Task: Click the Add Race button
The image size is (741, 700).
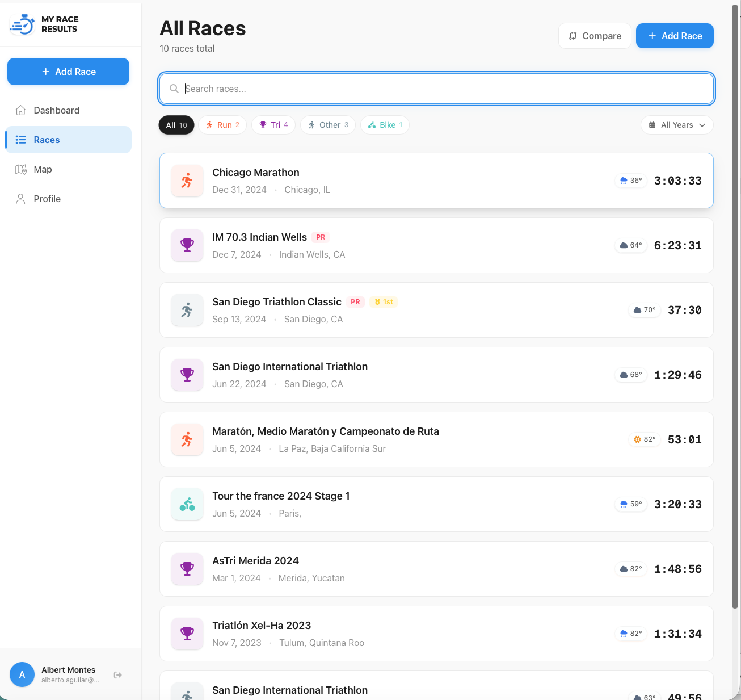Action: pyautogui.click(x=675, y=36)
